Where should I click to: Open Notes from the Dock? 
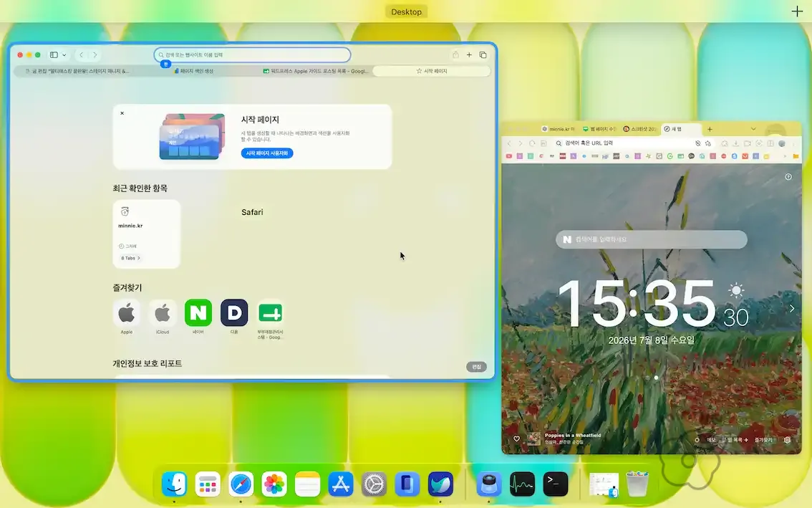[x=307, y=484]
